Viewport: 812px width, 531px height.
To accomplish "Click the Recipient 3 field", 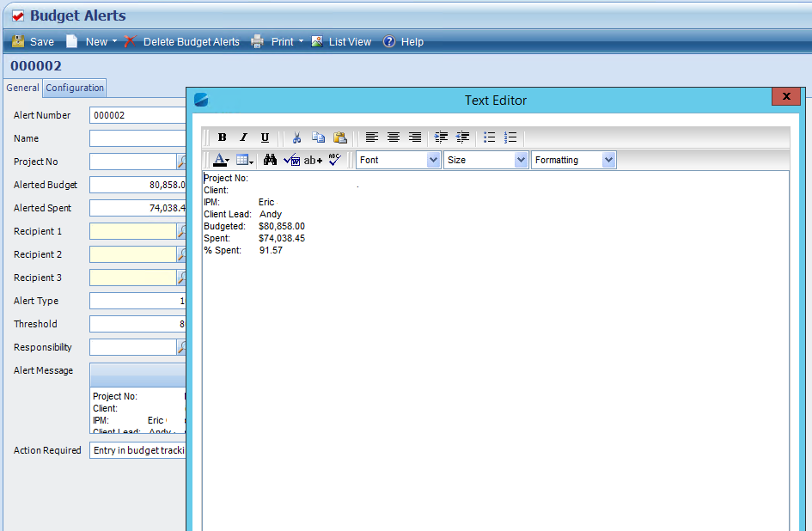I will tap(133, 278).
